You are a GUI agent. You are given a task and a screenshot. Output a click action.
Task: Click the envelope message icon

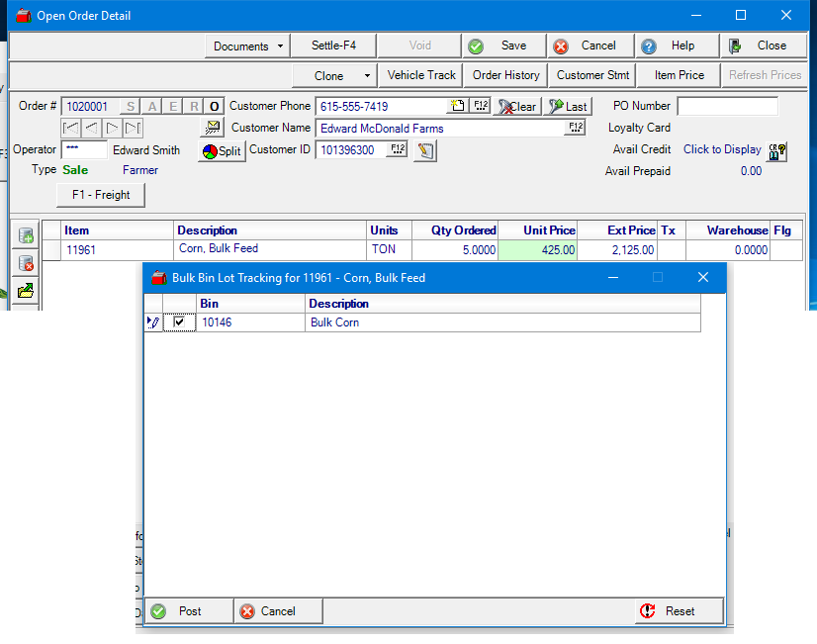(x=211, y=127)
